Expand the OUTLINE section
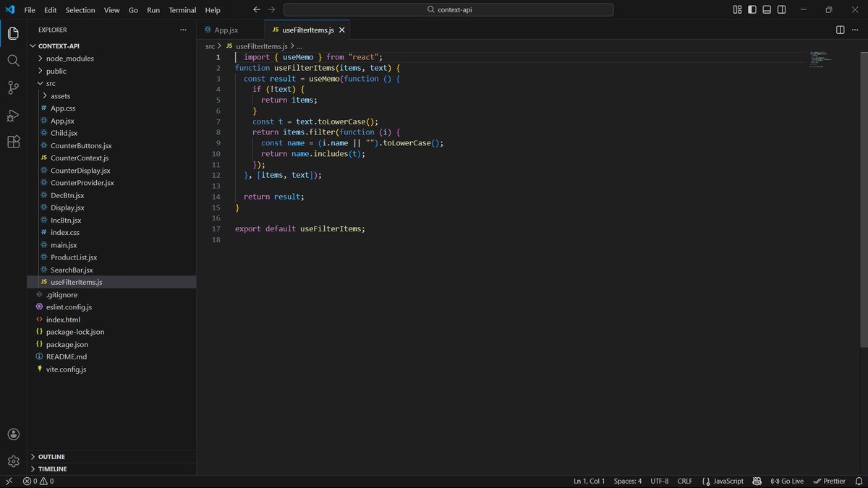 click(51, 456)
